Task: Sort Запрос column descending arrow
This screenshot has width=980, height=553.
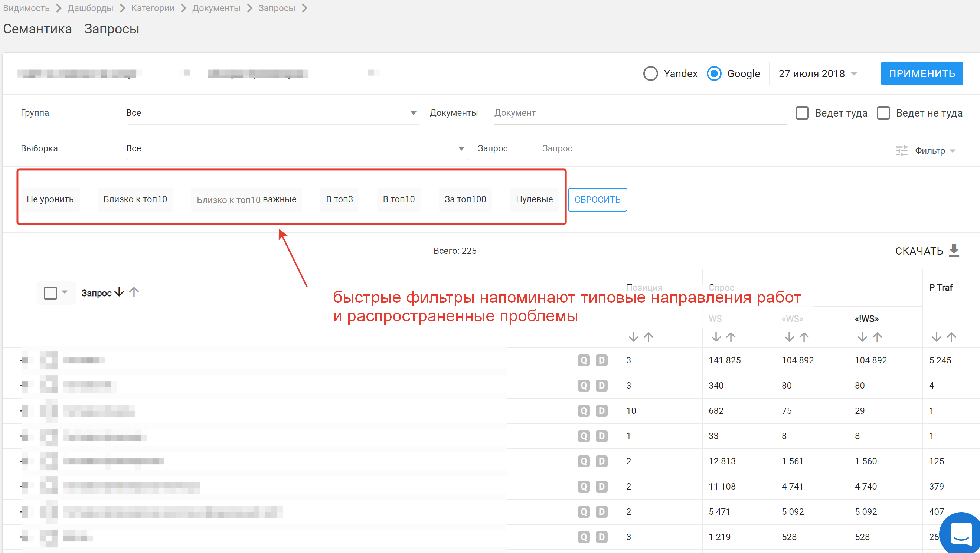Action: pos(119,292)
